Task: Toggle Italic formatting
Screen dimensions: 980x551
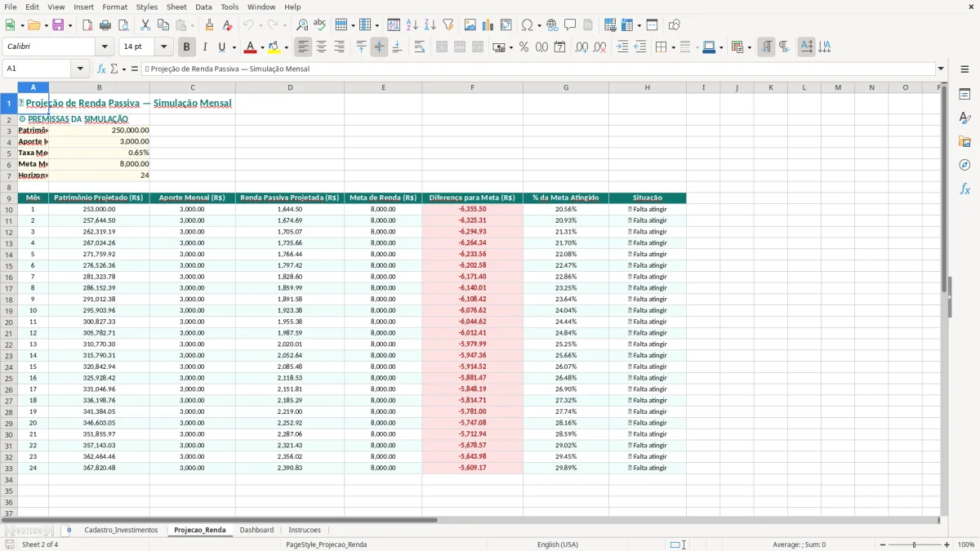Action: point(204,47)
